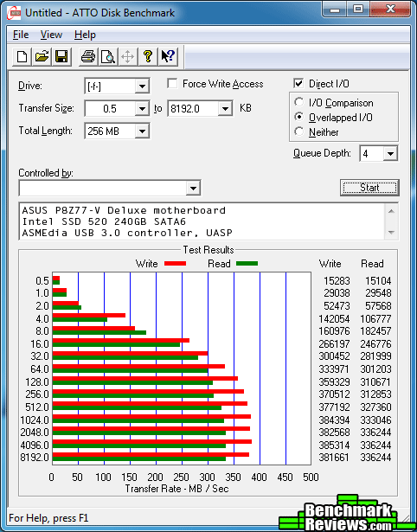Click the 128.0 transfer size row label

tap(37, 382)
